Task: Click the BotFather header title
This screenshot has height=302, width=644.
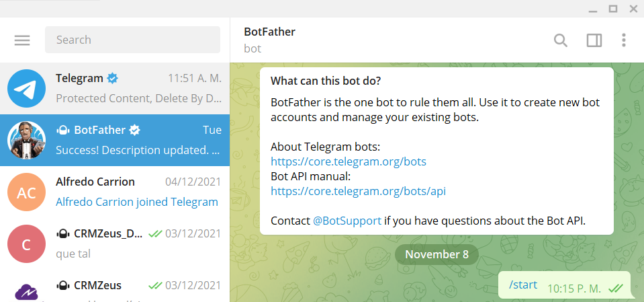Action: pos(269,32)
